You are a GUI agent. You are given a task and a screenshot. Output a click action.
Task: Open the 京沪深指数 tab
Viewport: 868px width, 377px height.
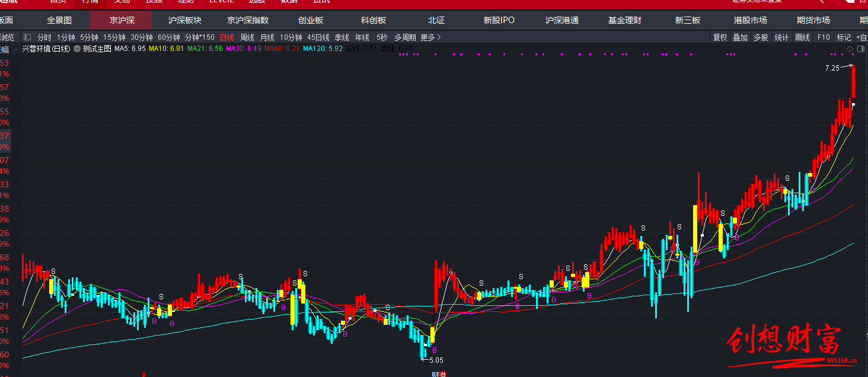tap(248, 20)
